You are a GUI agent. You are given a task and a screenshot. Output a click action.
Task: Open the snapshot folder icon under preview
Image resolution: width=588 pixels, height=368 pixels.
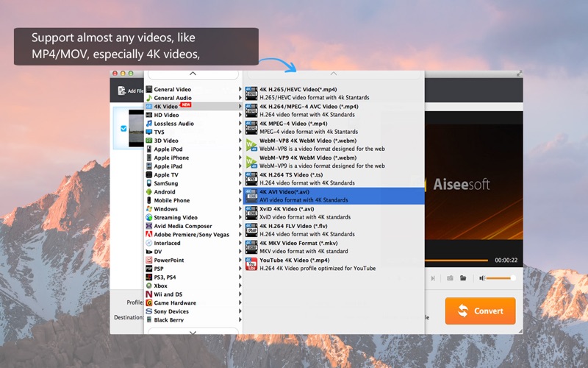463,278
